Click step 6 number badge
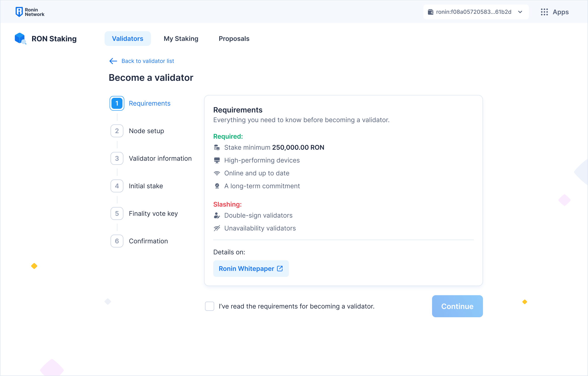The width and height of the screenshot is (588, 376). (x=117, y=241)
